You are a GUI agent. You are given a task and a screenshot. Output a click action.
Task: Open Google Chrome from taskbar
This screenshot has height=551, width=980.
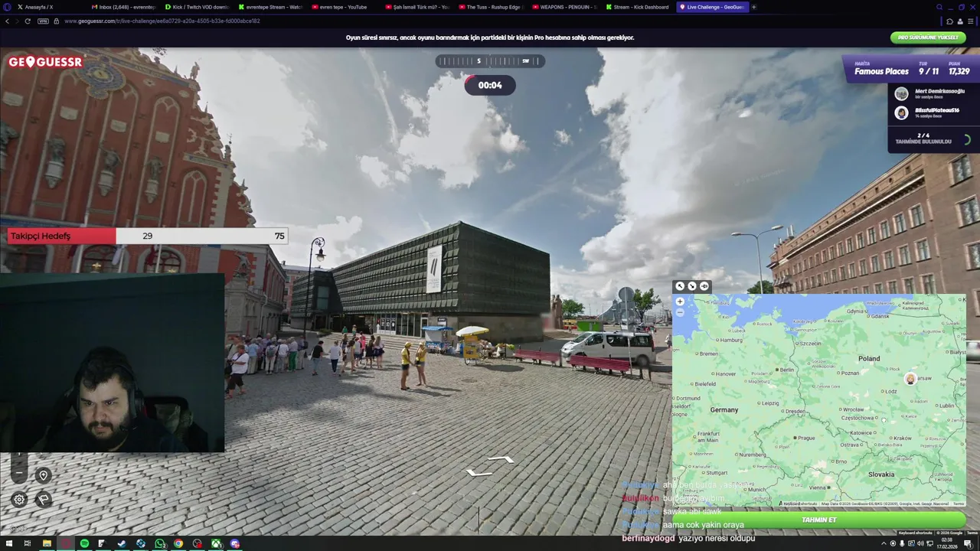click(x=178, y=543)
